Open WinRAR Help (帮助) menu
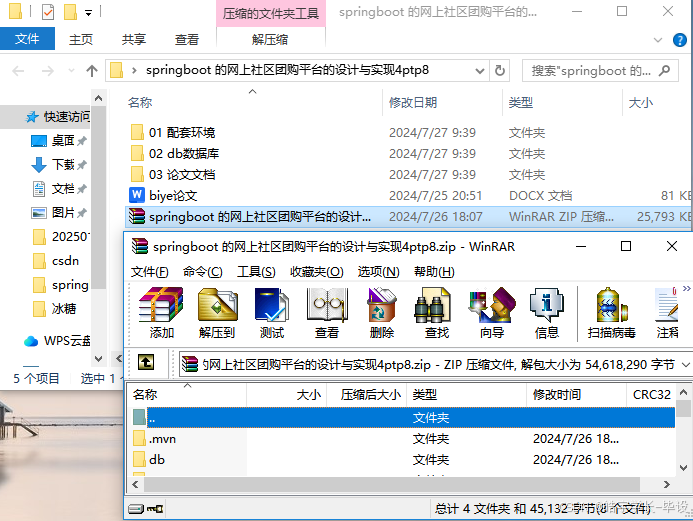The height and width of the screenshot is (521, 693). pyautogui.click(x=434, y=272)
